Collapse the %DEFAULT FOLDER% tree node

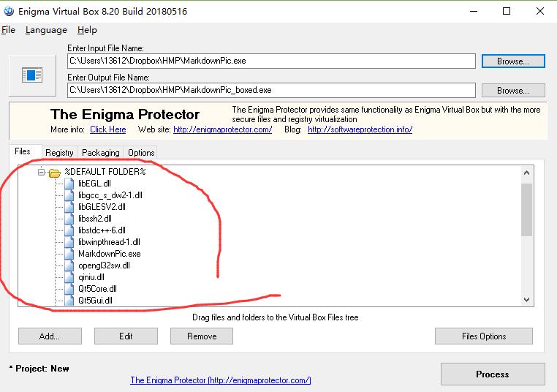click(x=41, y=173)
